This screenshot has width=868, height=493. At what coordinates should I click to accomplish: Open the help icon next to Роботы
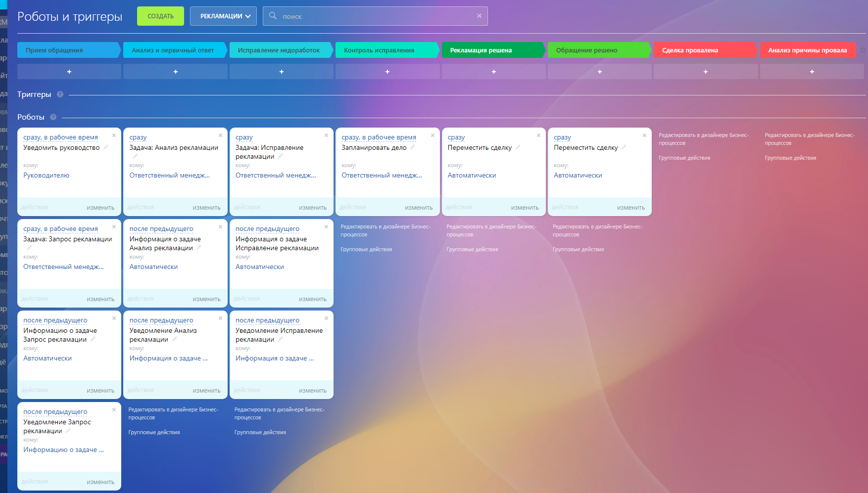(x=53, y=117)
